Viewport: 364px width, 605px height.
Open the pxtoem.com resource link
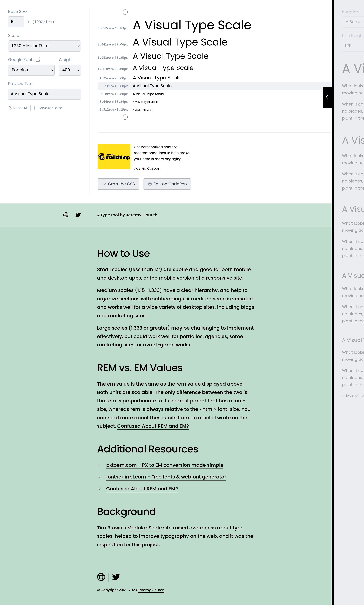[165, 465]
